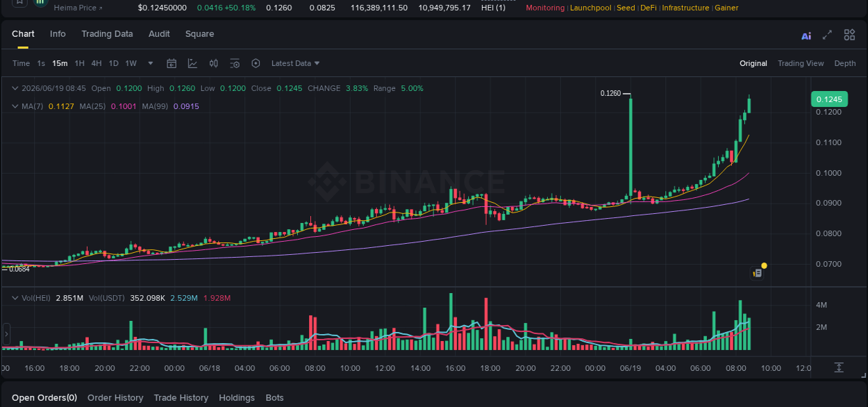This screenshot has width=868, height=407.
Task: Click the scroll-to-latest icon beside the time axis
Action: tap(839, 367)
